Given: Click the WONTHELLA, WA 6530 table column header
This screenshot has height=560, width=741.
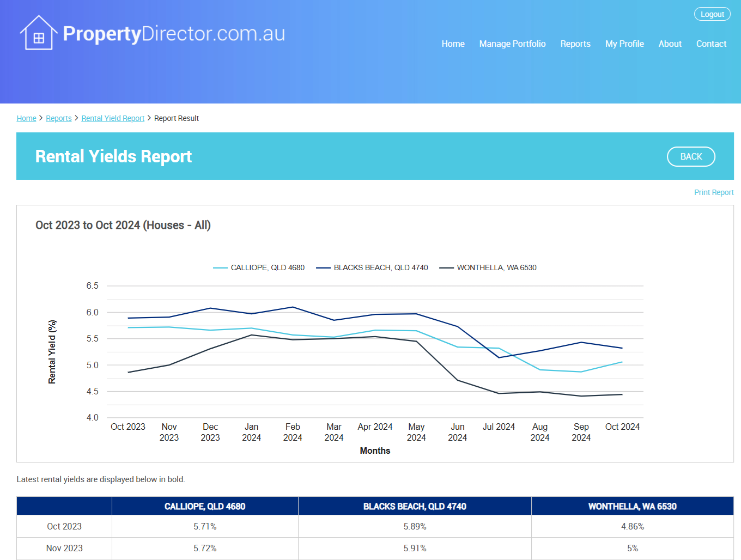Looking at the screenshot, I should tap(632, 506).
